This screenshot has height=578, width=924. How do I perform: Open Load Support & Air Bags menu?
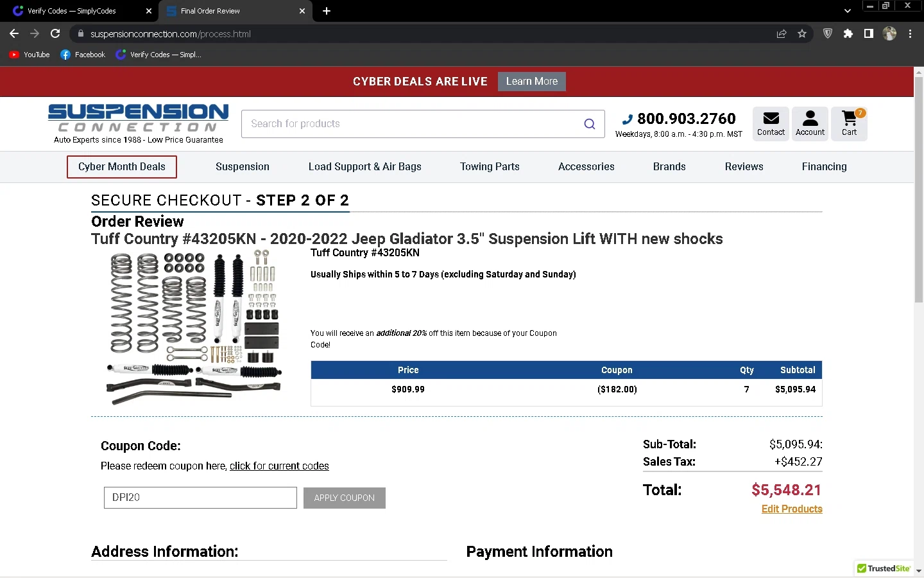pos(365,167)
